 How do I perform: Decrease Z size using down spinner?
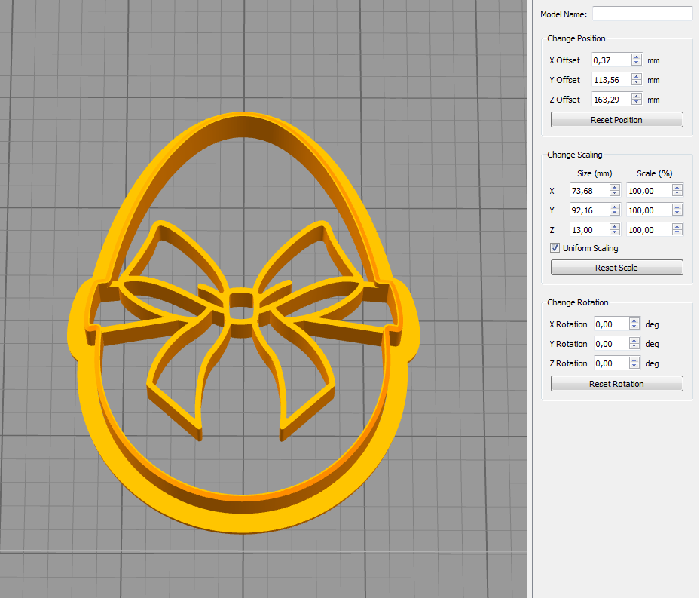point(615,233)
